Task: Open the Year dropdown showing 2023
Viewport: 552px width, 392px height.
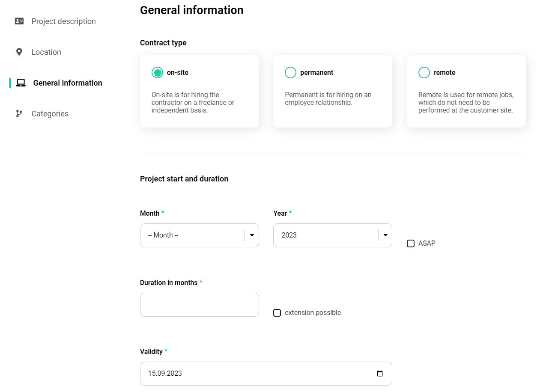Action: (x=332, y=235)
